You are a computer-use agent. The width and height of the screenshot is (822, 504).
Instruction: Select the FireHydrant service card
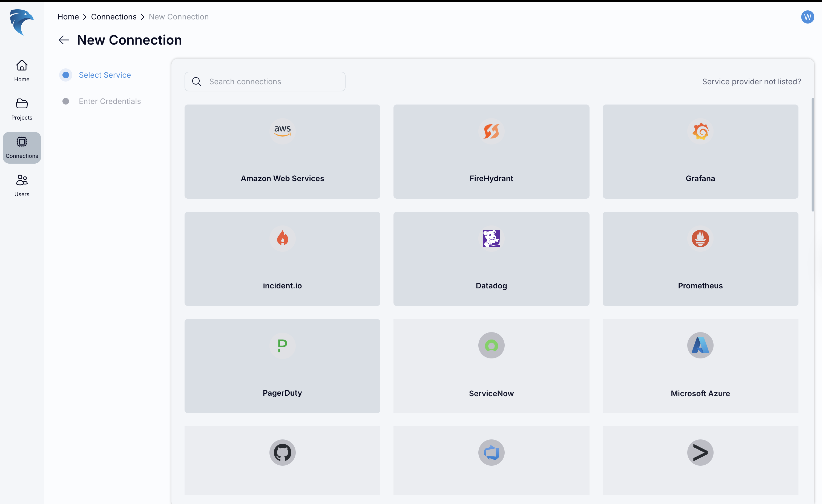pyautogui.click(x=491, y=152)
